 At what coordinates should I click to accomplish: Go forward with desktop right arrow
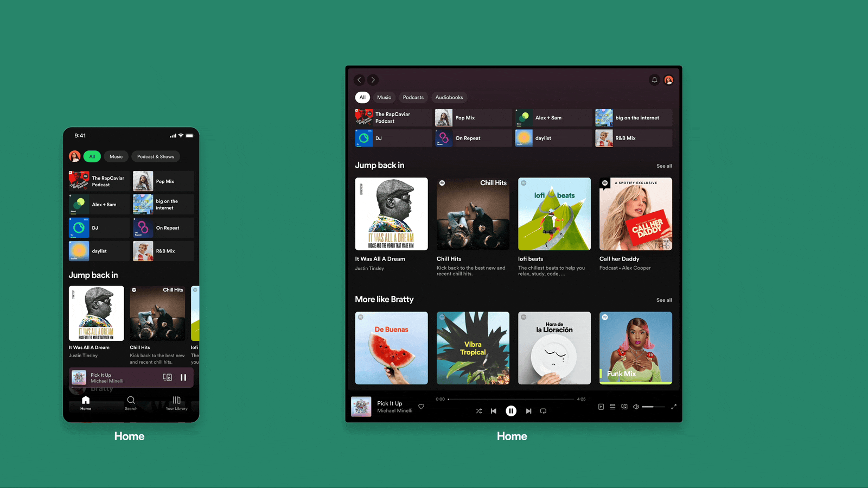point(373,80)
